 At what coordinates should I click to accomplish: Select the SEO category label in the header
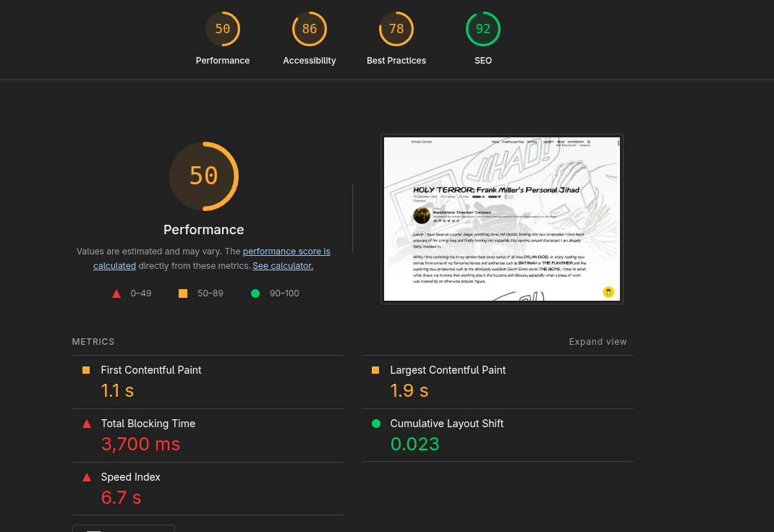click(483, 61)
